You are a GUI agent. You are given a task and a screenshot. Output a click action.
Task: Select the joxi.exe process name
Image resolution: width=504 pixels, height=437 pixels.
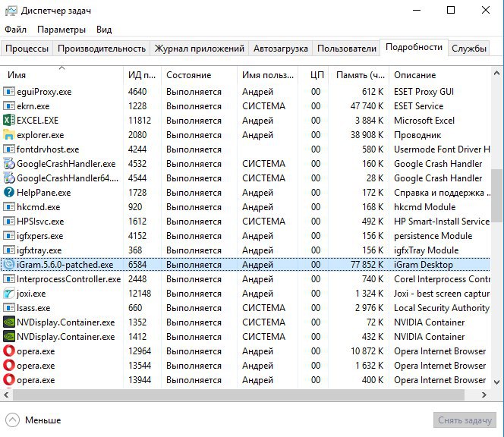tap(31, 294)
